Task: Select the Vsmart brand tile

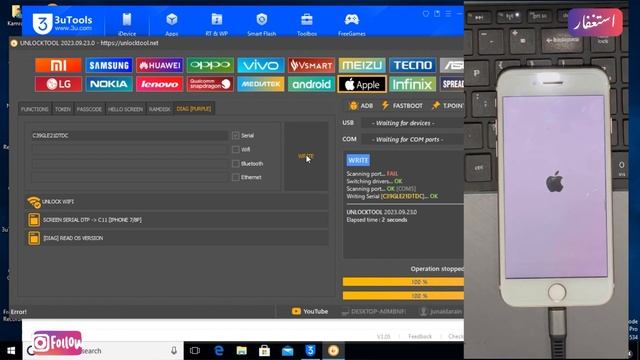Action: [311, 65]
